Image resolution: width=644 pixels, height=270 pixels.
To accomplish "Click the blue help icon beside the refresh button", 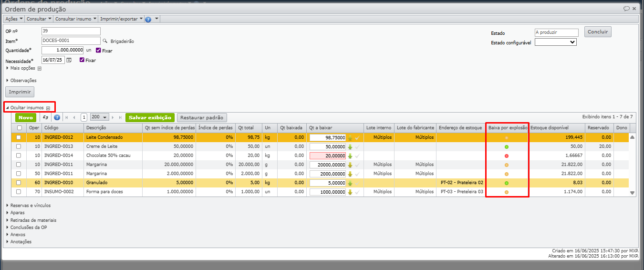I will coord(57,117).
